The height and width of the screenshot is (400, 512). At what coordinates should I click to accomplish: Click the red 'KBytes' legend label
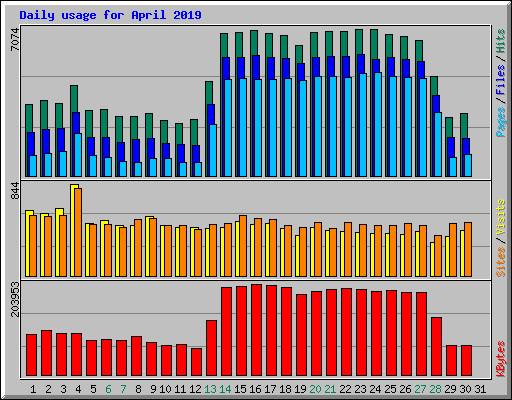pyautogui.click(x=501, y=359)
